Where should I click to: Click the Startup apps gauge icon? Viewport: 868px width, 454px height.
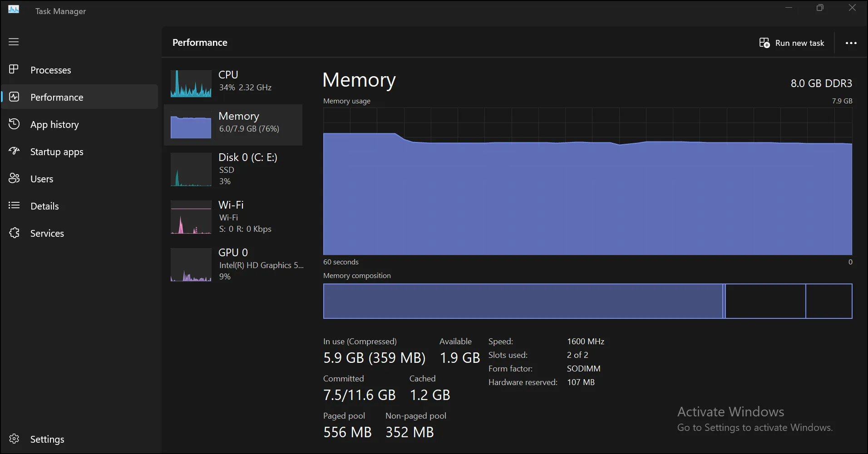(x=14, y=151)
